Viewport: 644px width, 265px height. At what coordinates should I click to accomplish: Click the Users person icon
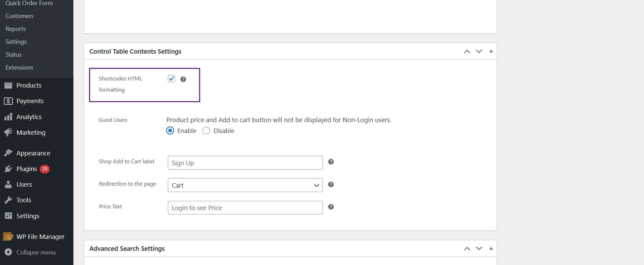8,184
